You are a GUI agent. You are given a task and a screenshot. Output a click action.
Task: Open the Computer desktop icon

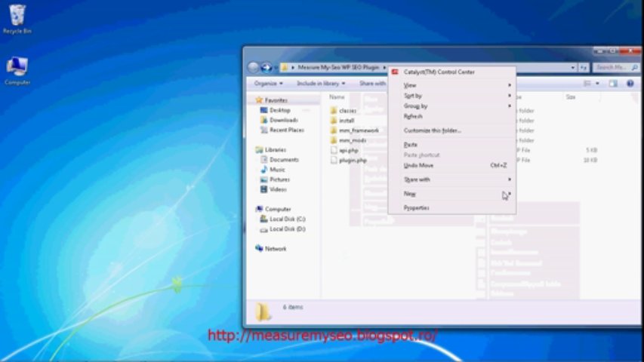17,66
